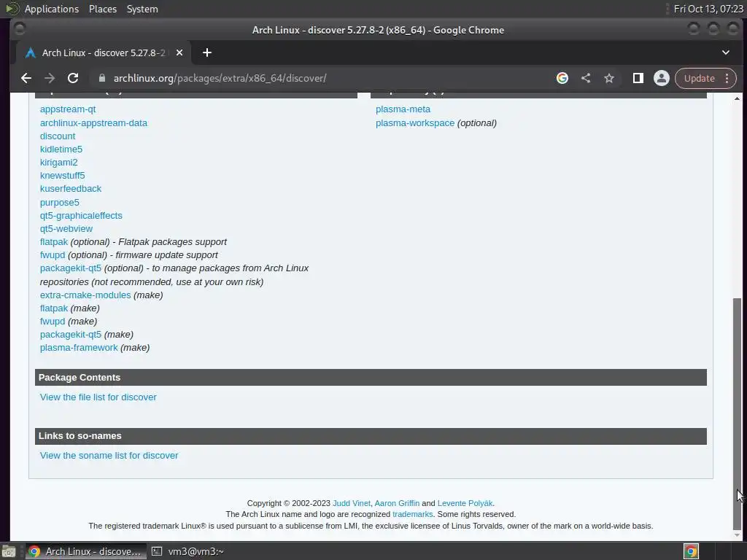The image size is (747, 560).
Task: Open the optional fwupd package link
Action: click(53, 254)
